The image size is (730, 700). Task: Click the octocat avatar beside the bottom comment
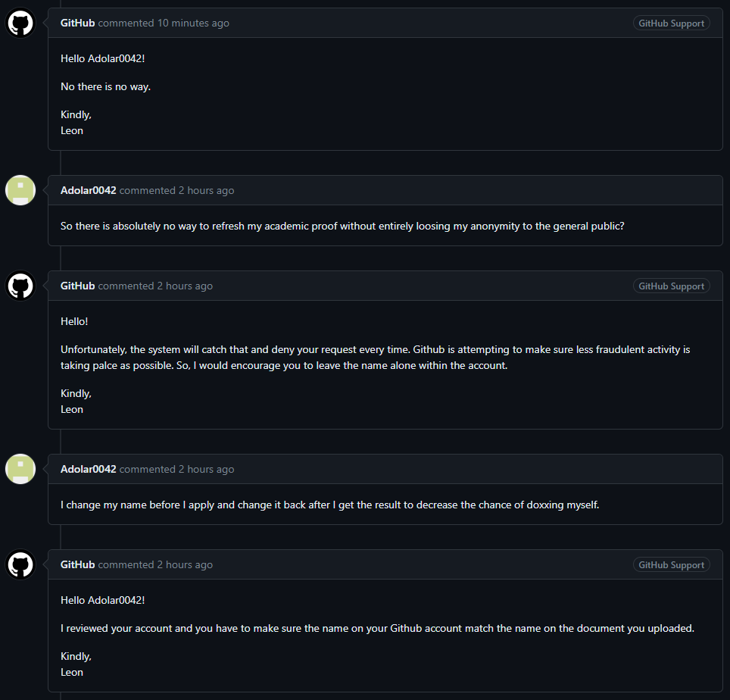[x=20, y=564]
